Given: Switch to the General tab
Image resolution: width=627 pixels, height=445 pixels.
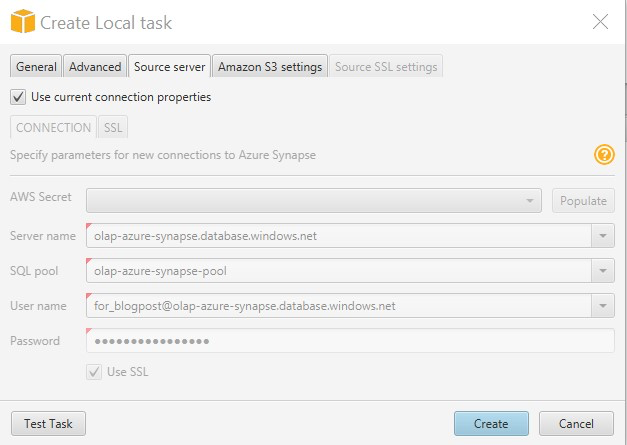Looking at the screenshot, I should (36, 66).
